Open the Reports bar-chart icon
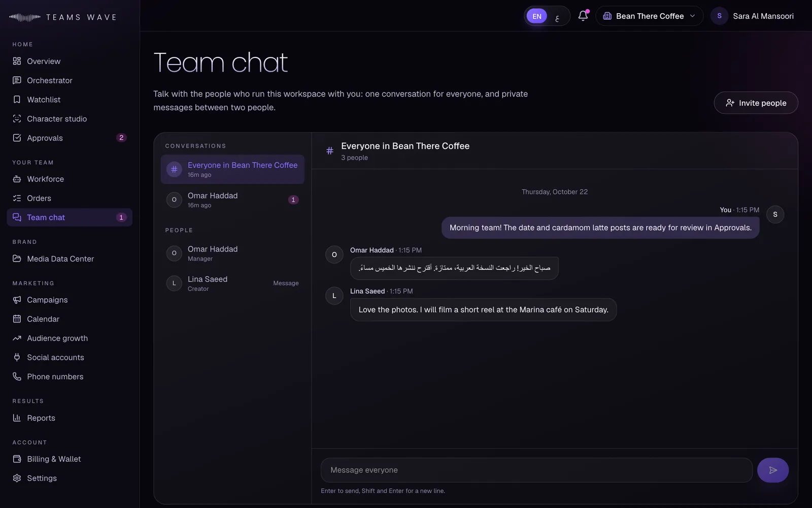The image size is (812, 508). click(x=17, y=418)
